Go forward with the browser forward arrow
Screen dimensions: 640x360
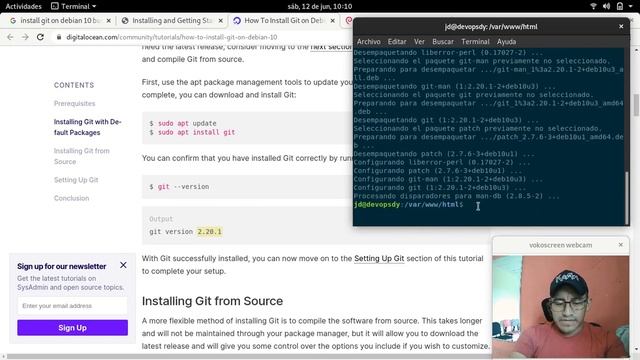coord(25,37)
